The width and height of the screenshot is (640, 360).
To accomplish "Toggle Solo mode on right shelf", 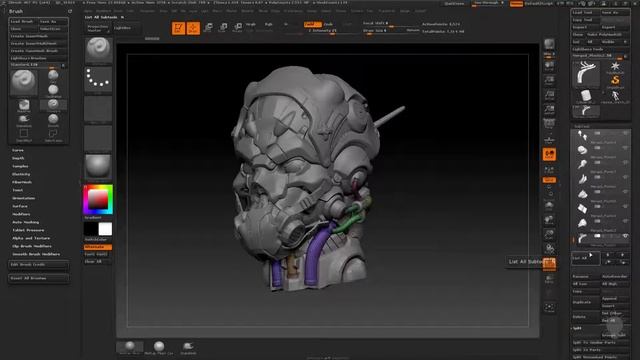I will pyautogui.click(x=549, y=307).
